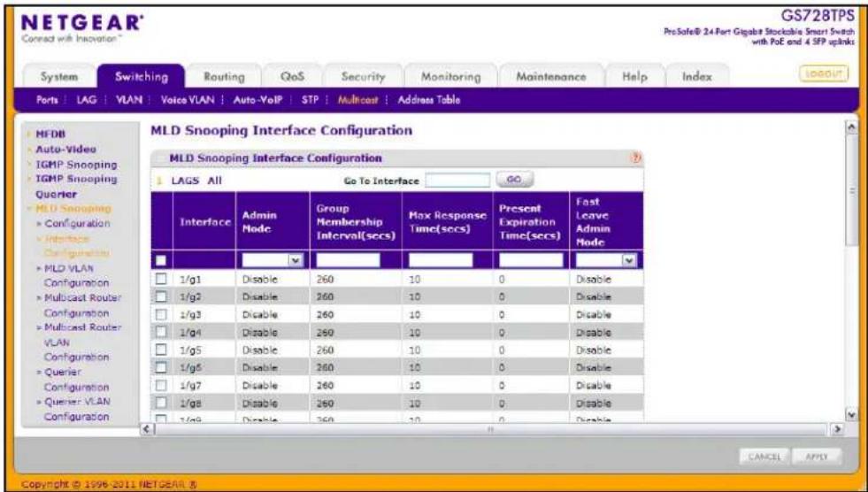The image size is (868, 492).
Task: Expand the MLD Snooping sidebar section
Action: click(73, 209)
